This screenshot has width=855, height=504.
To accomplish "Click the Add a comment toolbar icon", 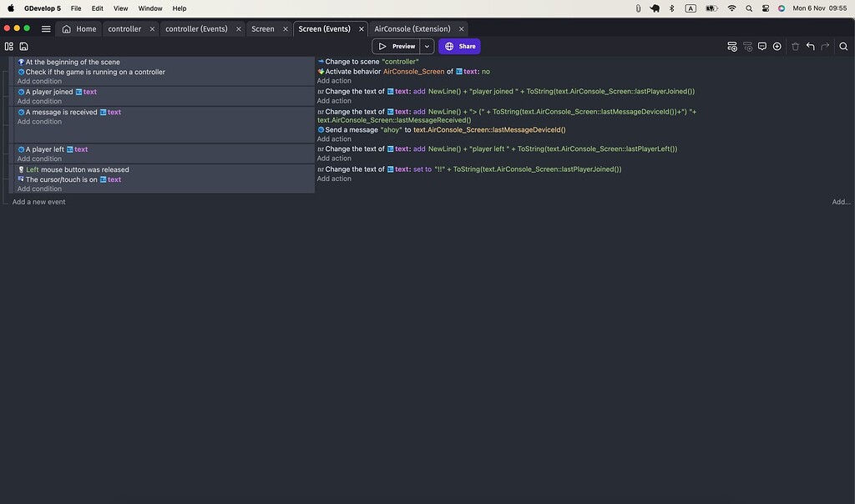I will 762,47.
